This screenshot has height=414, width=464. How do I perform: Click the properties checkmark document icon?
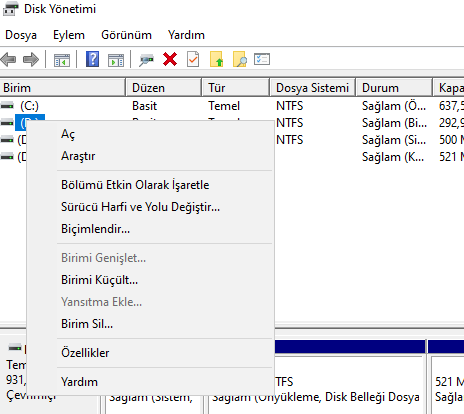193,59
